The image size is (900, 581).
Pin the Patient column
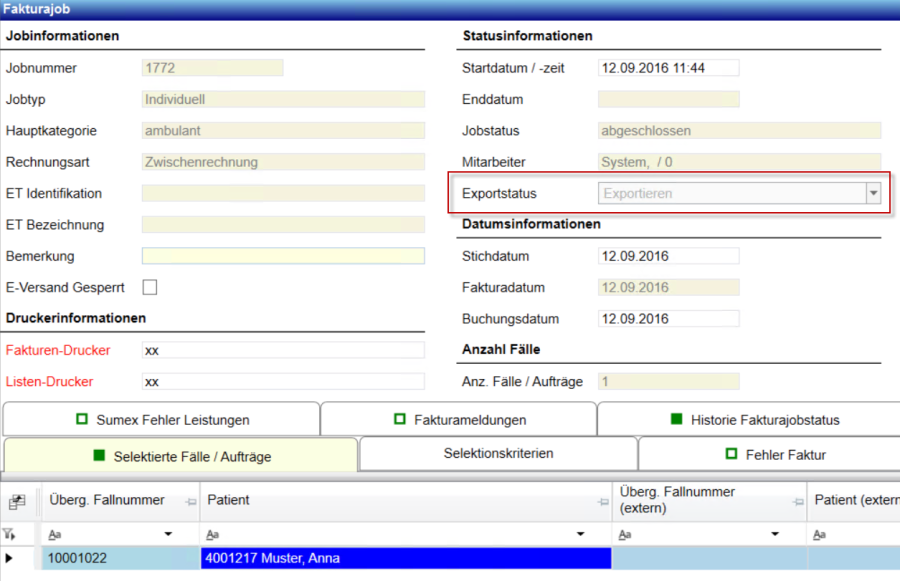[602, 501]
